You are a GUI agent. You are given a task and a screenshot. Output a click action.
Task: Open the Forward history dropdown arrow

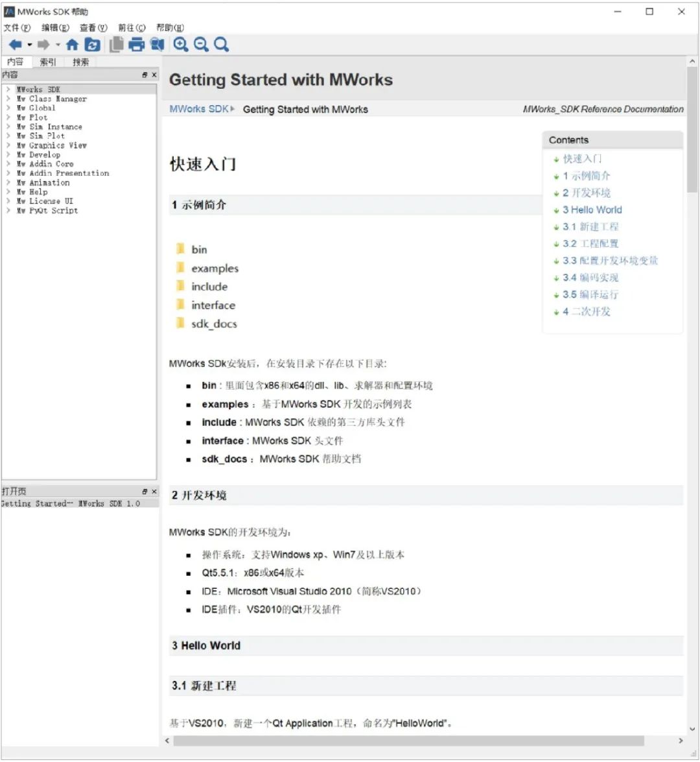(58, 45)
